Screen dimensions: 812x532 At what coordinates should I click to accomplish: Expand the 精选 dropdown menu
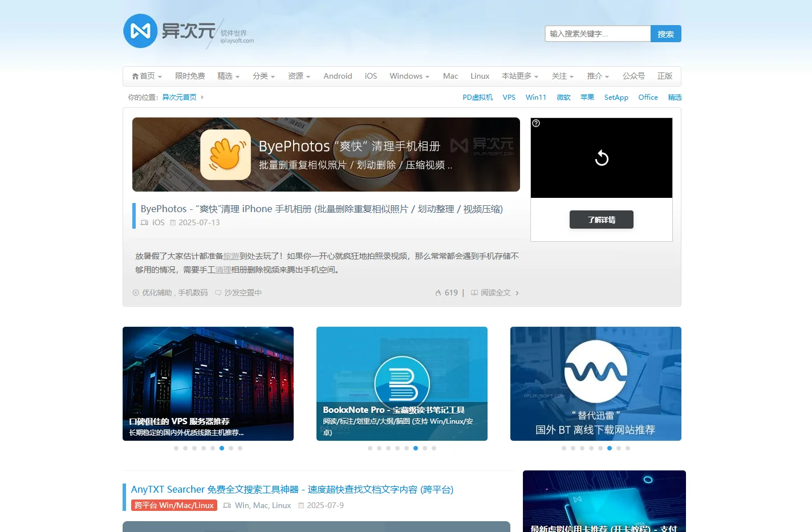(228, 76)
